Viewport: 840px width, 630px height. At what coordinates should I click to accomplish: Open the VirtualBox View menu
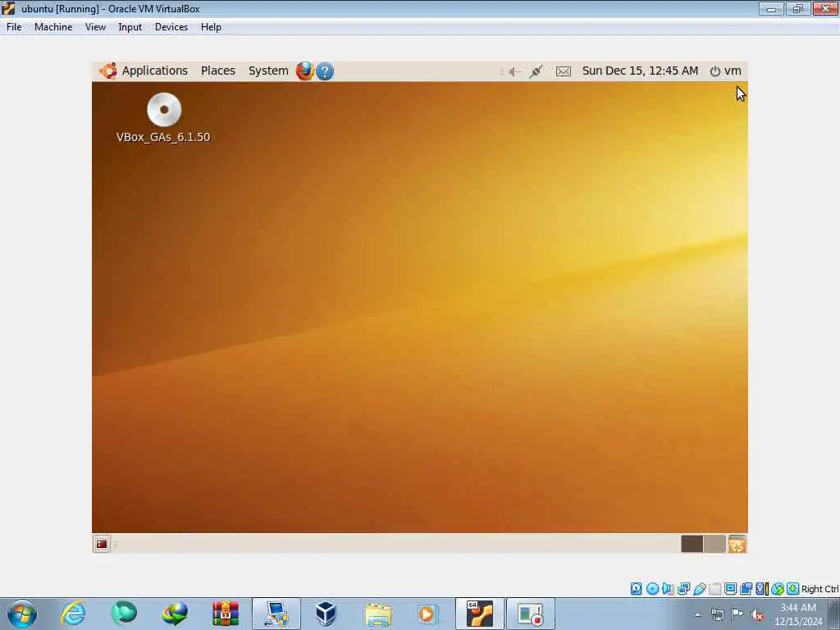[95, 27]
